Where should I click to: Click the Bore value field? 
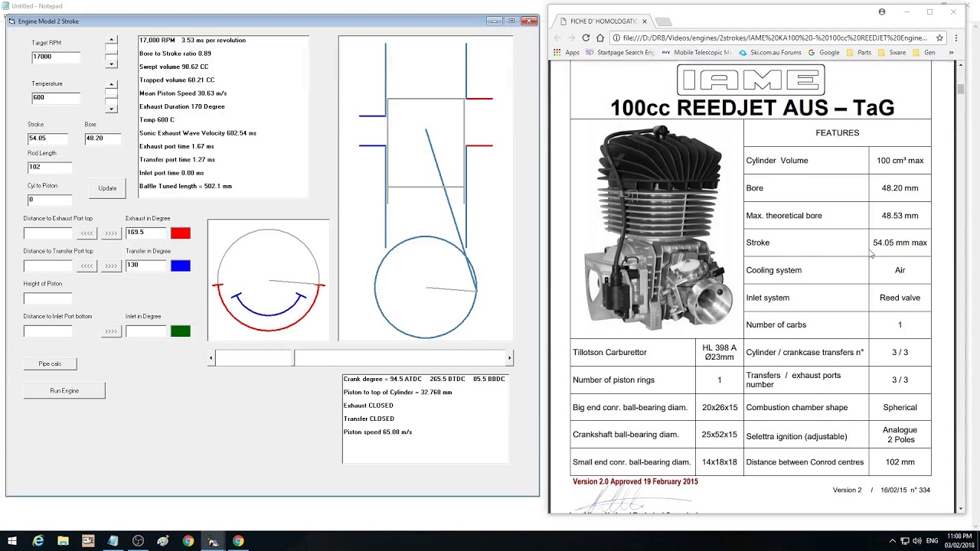103,139
